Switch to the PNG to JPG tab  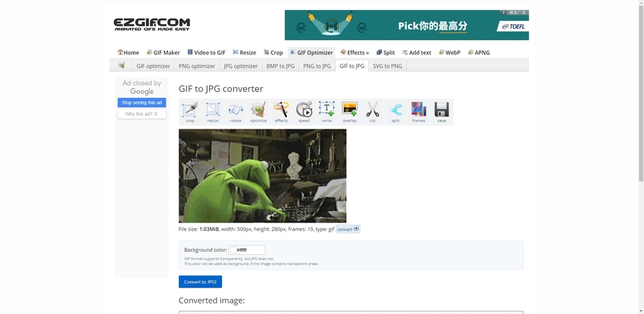(x=317, y=66)
